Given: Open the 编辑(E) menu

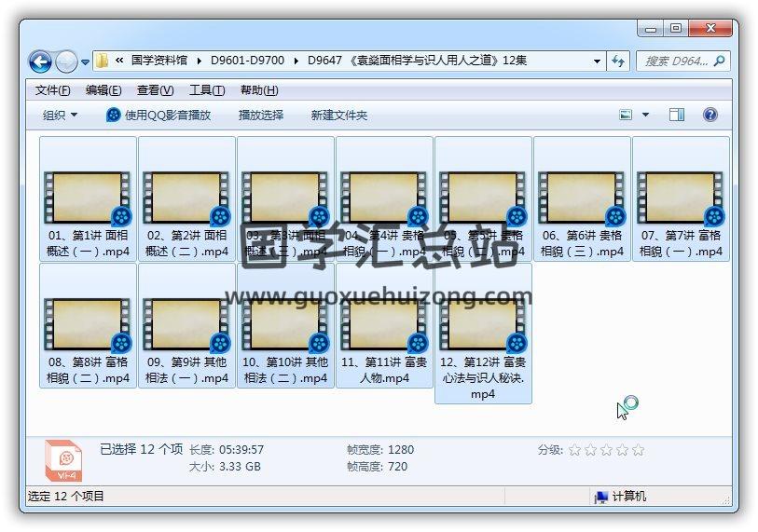Looking at the screenshot, I should coord(103,90).
